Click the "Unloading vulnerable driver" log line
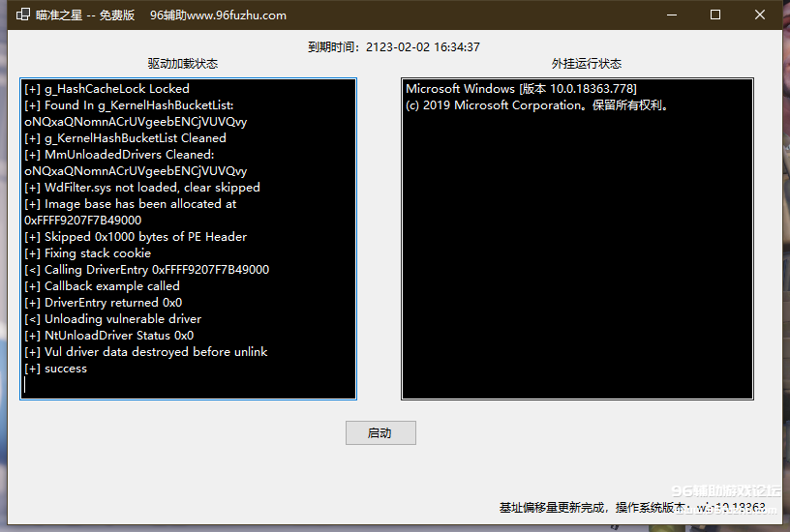The width and height of the screenshot is (790, 532). click(x=112, y=319)
